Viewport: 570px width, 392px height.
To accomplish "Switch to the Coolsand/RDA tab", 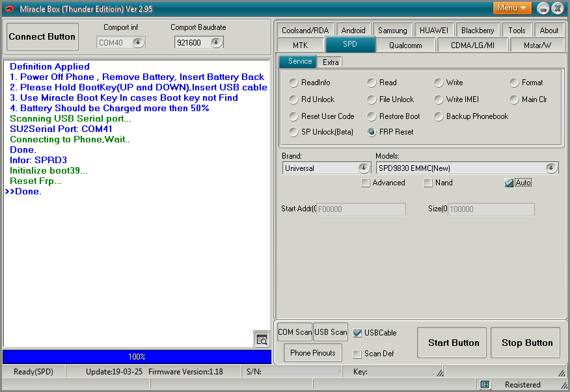I will [305, 30].
